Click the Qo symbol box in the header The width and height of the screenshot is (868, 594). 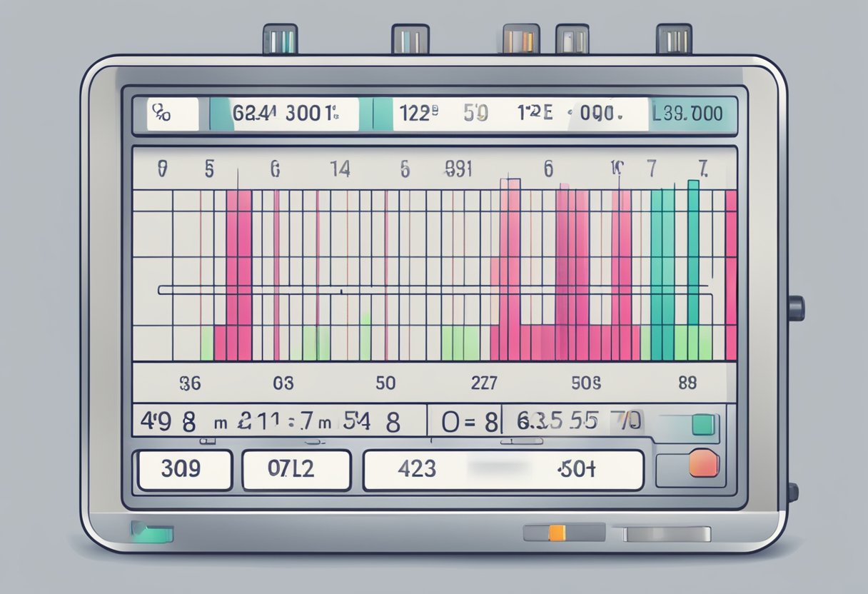point(172,114)
